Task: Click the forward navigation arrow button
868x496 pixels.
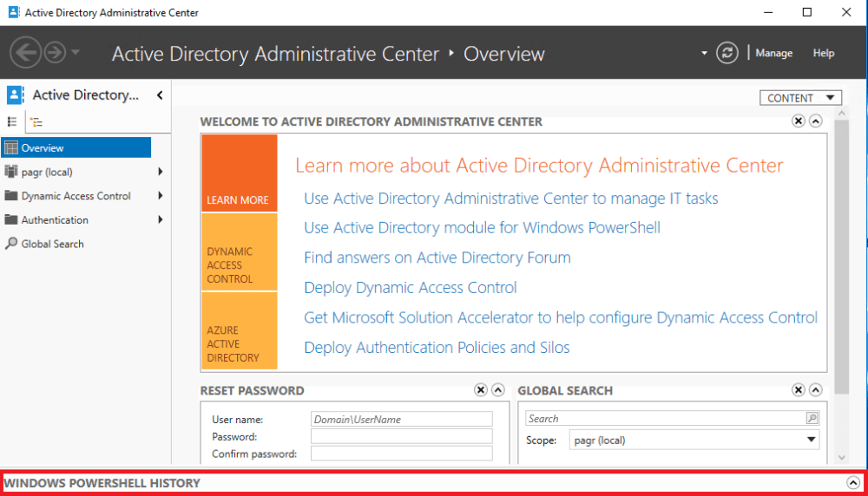Action: (55, 53)
